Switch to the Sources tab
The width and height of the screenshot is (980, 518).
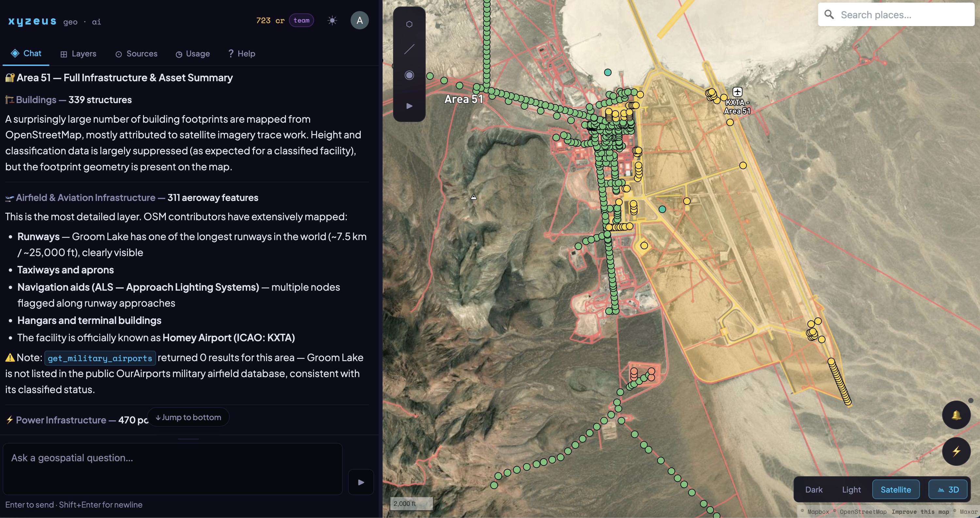coord(136,54)
